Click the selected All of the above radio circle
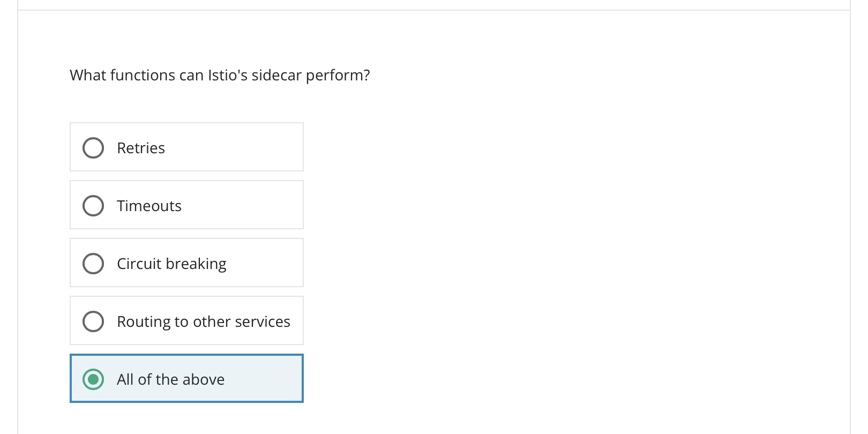Image resolution: width=868 pixels, height=434 pixels. [x=93, y=379]
